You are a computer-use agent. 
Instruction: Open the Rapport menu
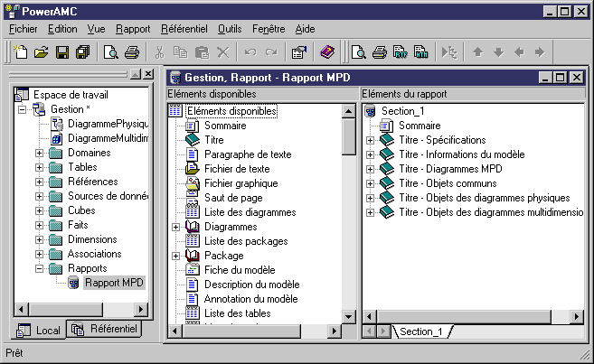pos(133,29)
